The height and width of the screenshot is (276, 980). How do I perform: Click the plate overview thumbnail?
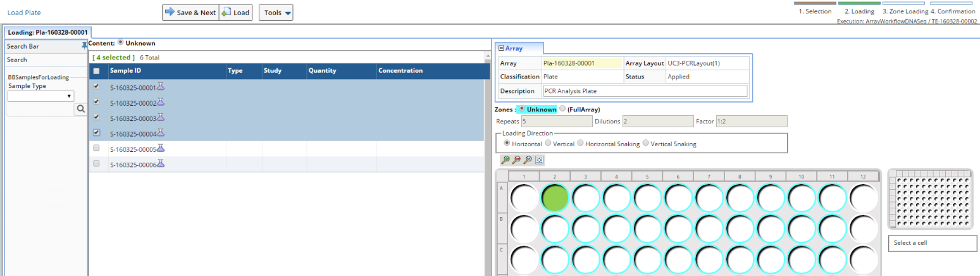coord(930,199)
